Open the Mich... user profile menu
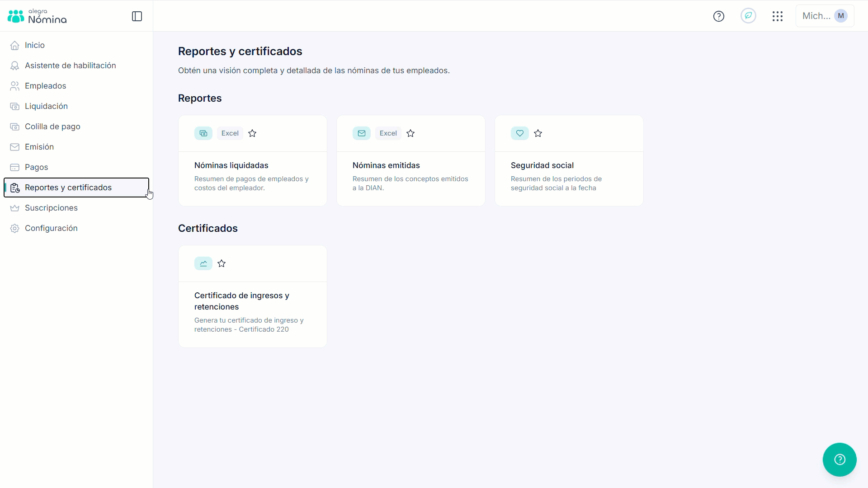This screenshot has width=868, height=488. [x=825, y=16]
